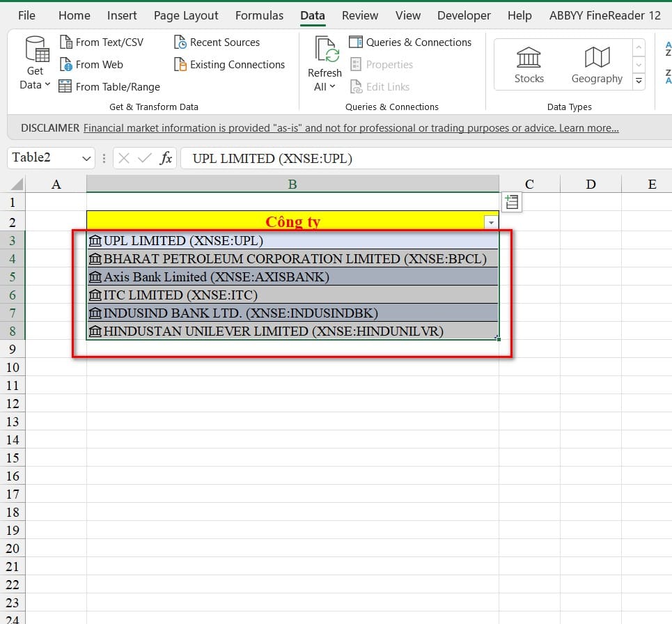Click the stock icon beside Axis Bank Limited
This screenshot has height=624, width=672.
95,277
